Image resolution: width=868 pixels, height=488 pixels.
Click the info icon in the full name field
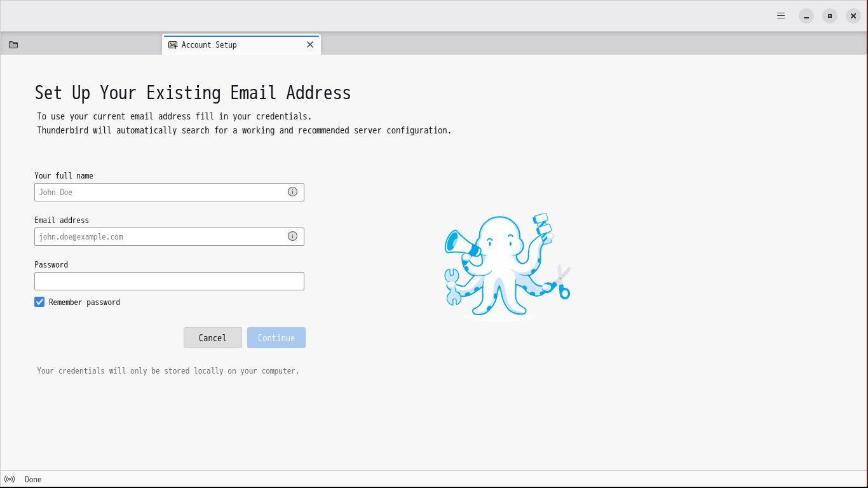click(292, 192)
